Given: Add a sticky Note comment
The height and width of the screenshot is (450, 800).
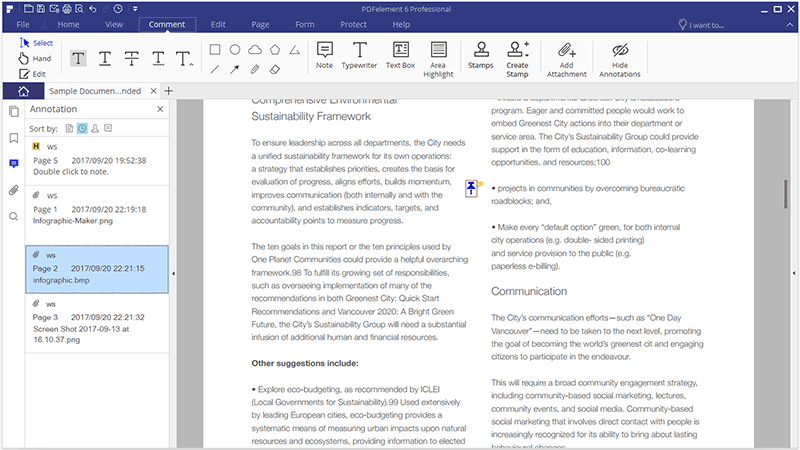Looking at the screenshot, I should pos(324,55).
